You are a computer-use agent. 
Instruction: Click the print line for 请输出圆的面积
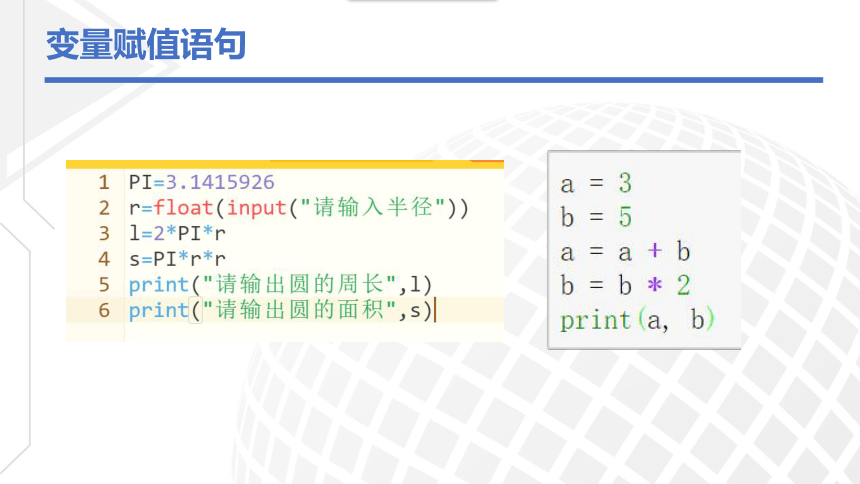point(280,310)
